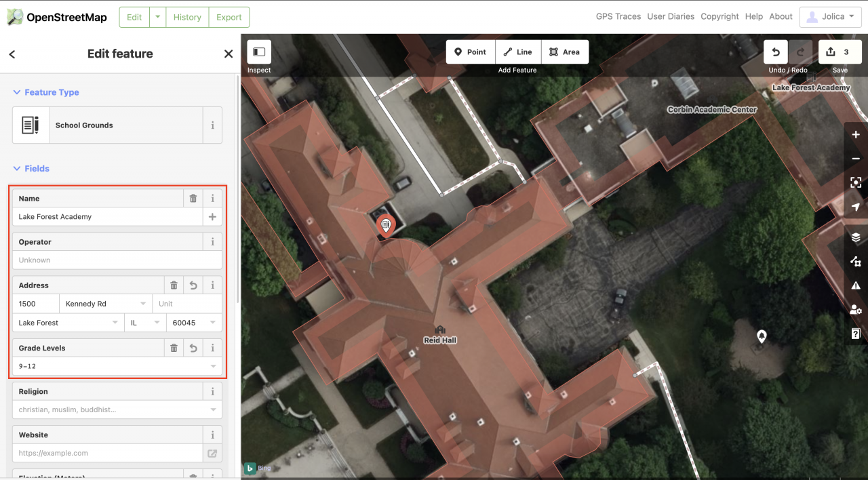Show my location on the map
Screen dimensions: 868x480
click(x=856, y=207)
